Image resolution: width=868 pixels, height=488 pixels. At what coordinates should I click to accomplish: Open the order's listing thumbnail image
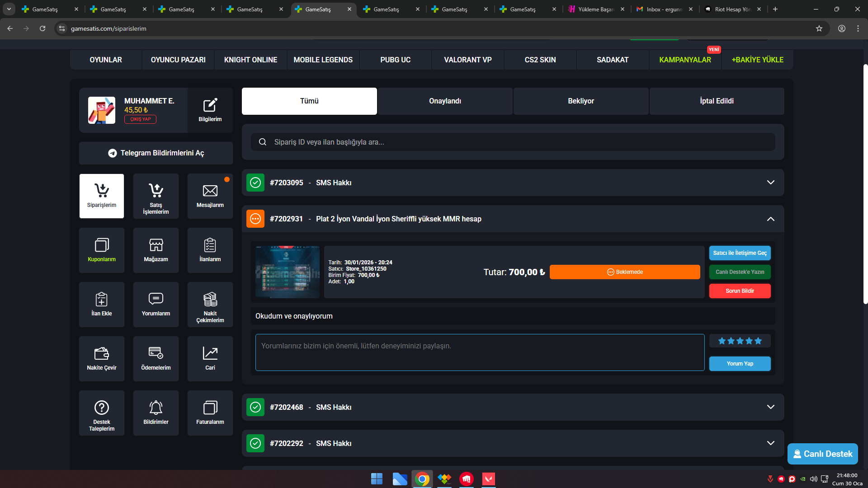coord(288,272)
